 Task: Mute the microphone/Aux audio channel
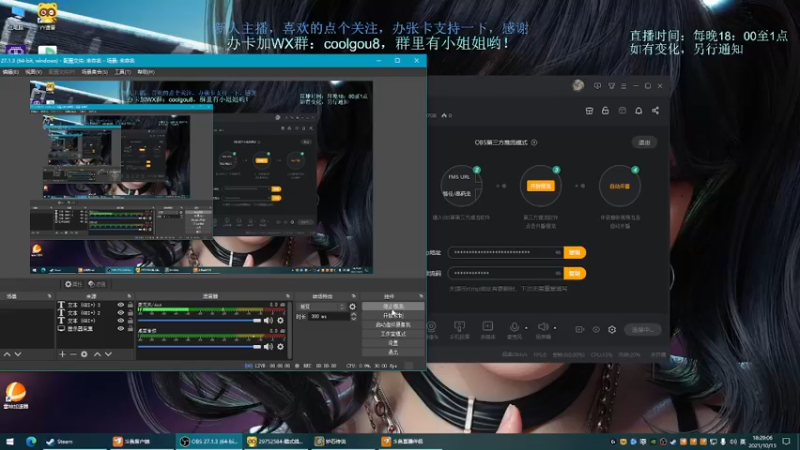[x=268, y=320]
